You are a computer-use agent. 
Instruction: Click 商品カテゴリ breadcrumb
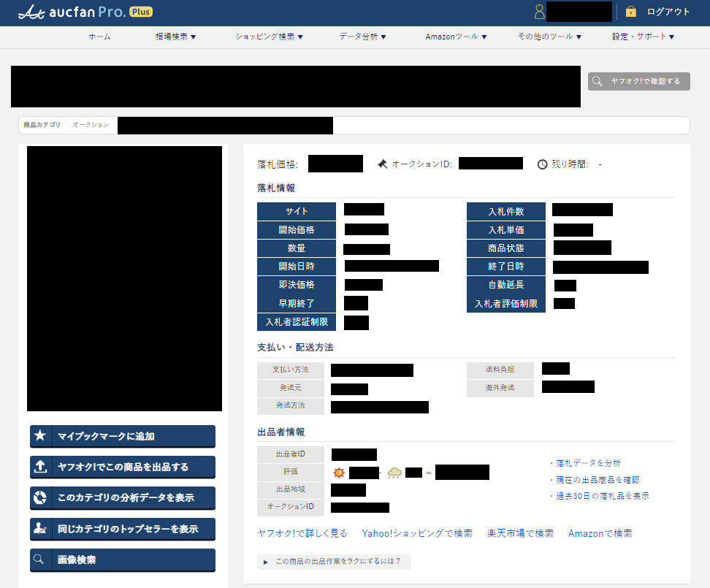click(x=42, y=124)
